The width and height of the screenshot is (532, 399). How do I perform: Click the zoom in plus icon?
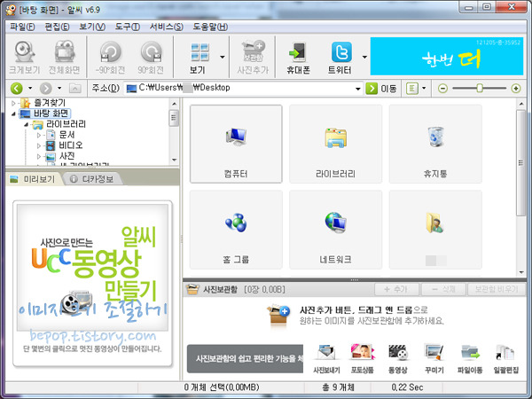516,89
